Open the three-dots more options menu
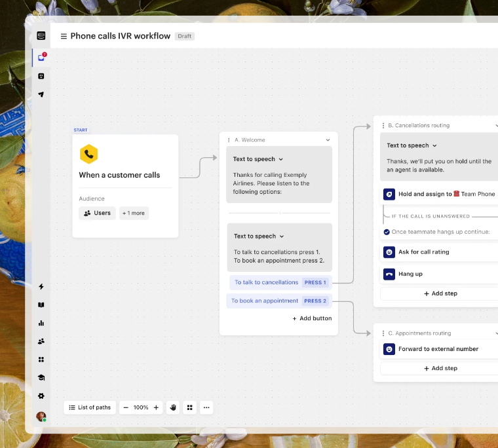Screen dimensions: 498x448 click(206, 407)
